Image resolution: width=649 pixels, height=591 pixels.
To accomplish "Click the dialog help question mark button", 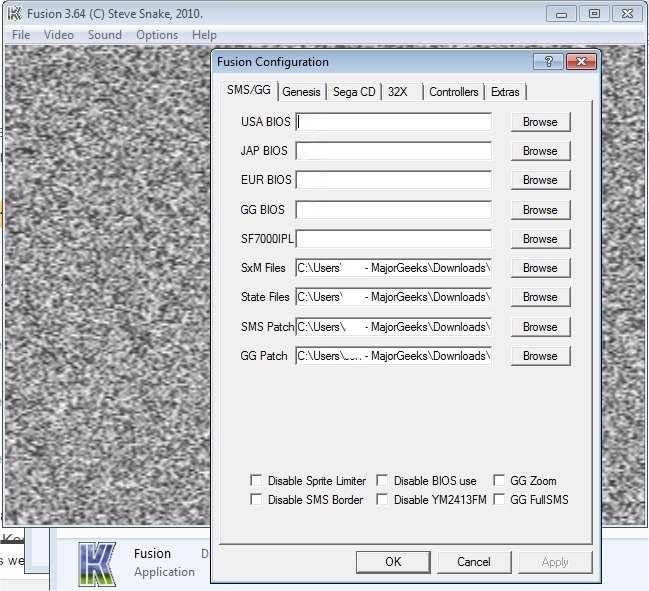I will point(548,62).
